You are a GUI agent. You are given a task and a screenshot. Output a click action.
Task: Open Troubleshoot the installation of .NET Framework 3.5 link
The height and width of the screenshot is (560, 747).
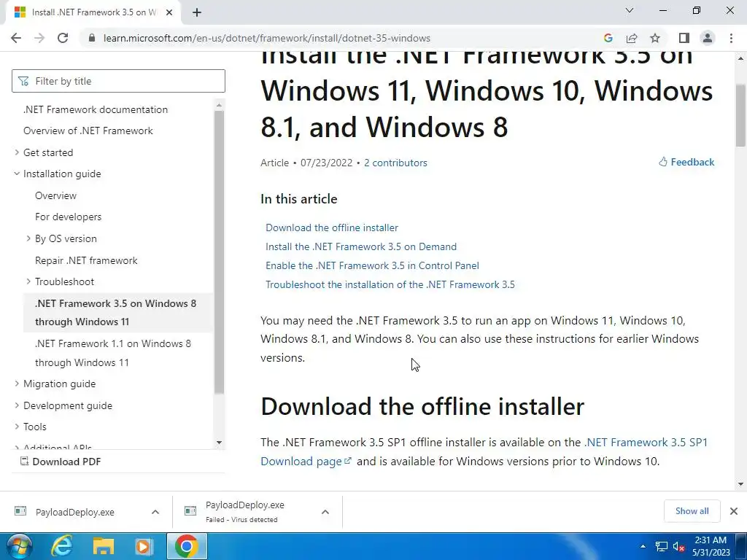(x=390, y=285)
